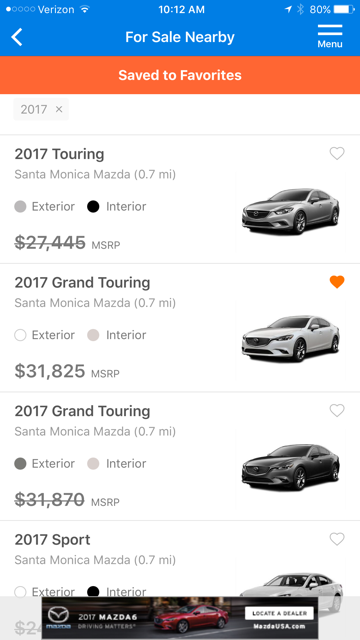The image size is (360, 640).
Task: Remove the 2017 filter chip
Action: coord(59,109)
